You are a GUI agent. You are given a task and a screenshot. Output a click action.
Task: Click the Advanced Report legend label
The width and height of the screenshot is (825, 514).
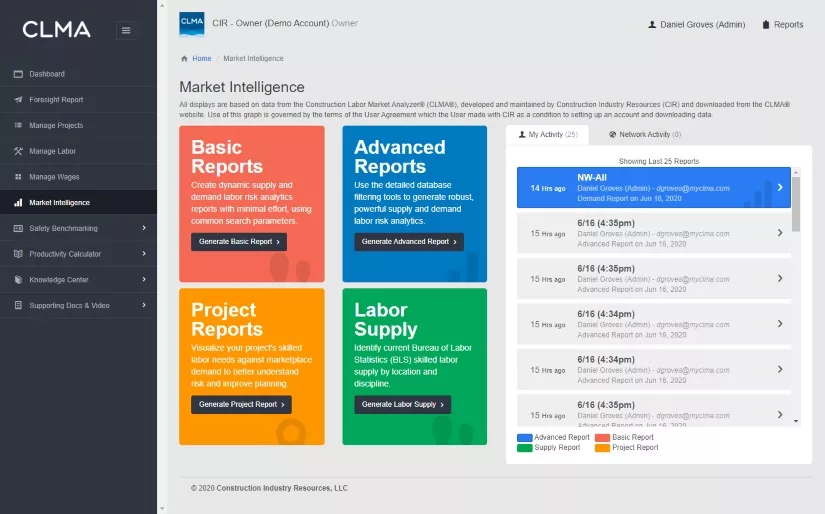562,437
